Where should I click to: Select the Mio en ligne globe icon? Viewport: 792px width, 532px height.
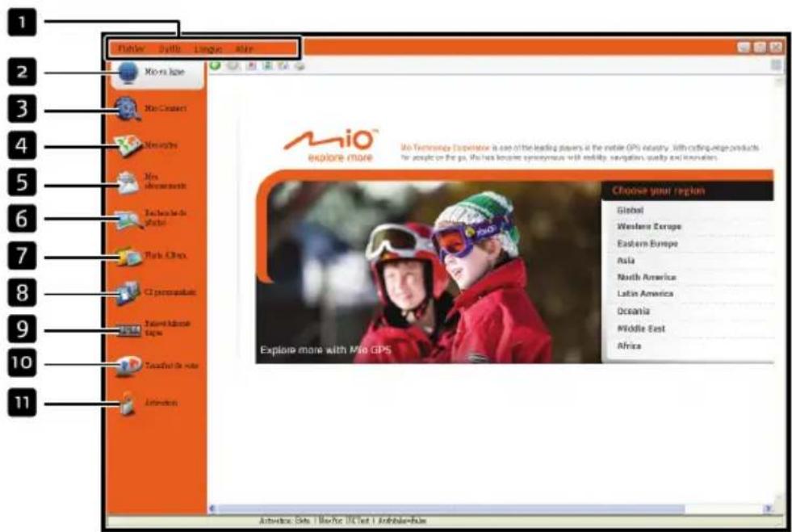(128, 73)
